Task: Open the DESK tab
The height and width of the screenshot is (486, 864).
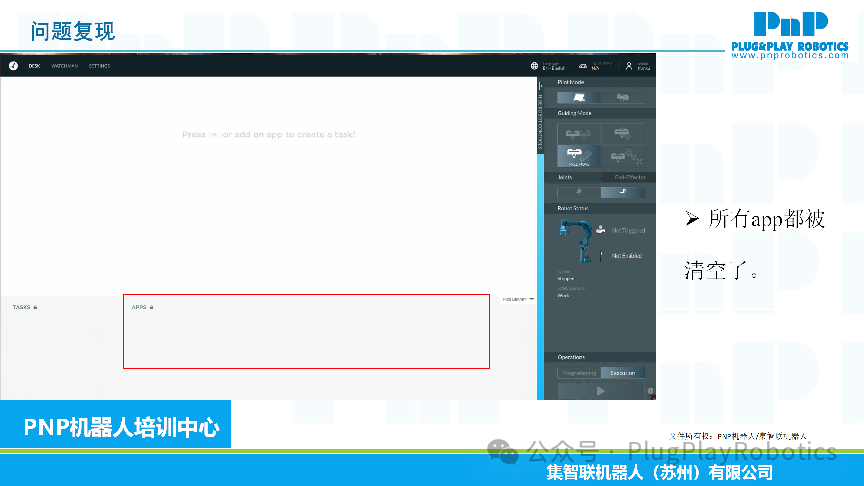Action: (x=34, y=66)
